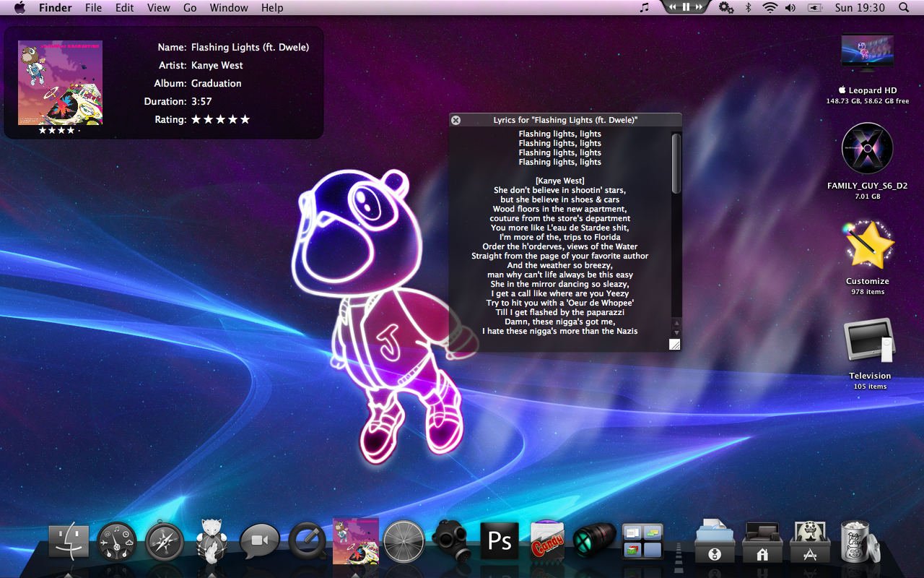This screenshot has height=578, width=924.
Task: Skip to previous track in menu bar
Action: coord(672,7)
